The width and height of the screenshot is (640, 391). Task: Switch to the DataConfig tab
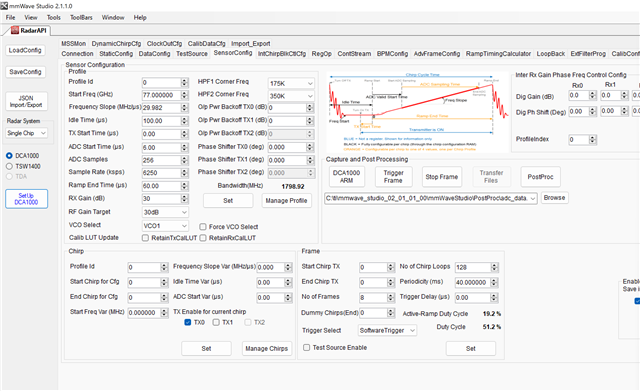click(154, 53)
